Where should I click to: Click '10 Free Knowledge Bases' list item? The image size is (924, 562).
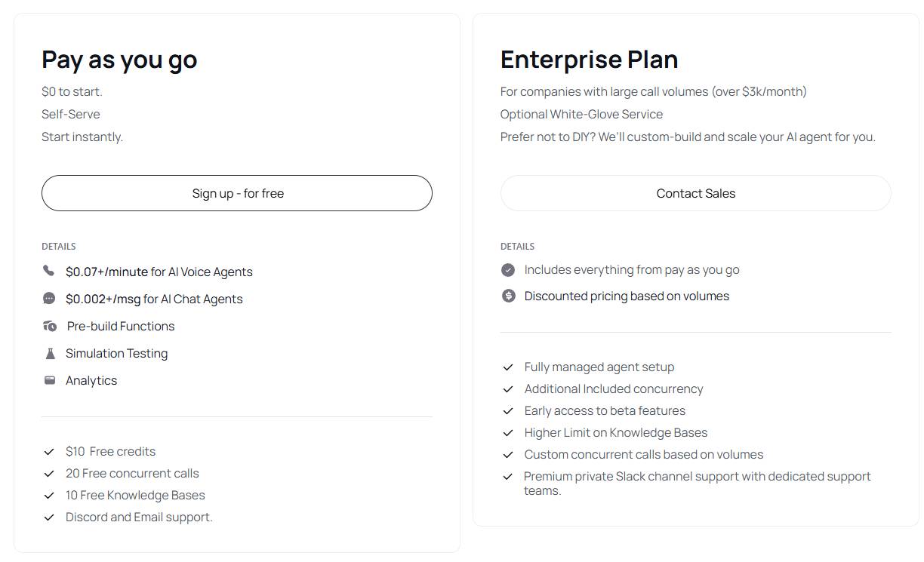coord(134,495)
